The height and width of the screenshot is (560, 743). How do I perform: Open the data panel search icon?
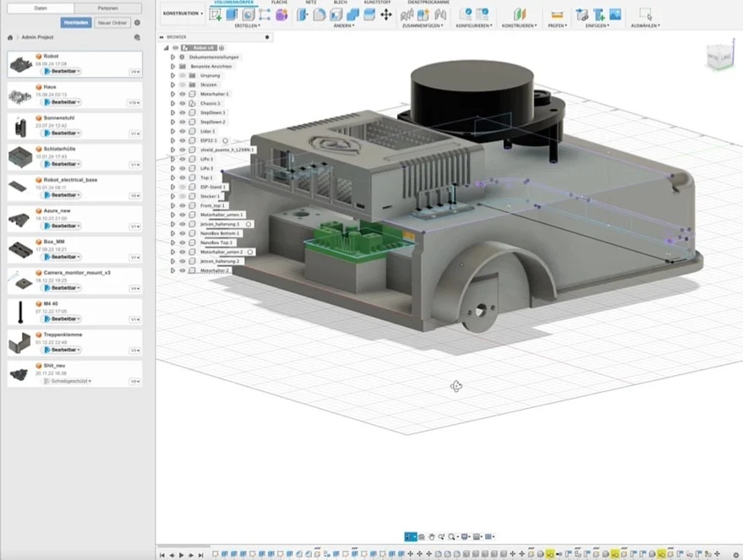pos(138,37)
